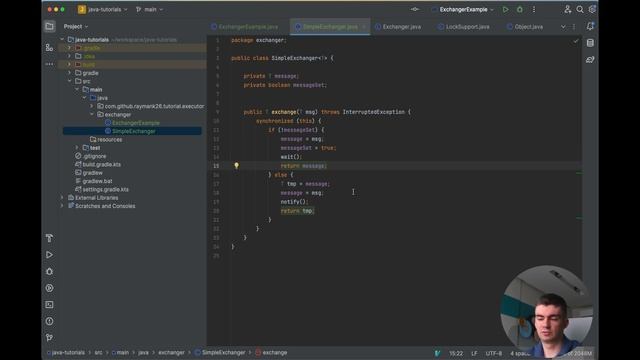Click line 9 gutter number
Image resolution: width=640 pixels, height=360 pixels.
(x=217, y=112)
